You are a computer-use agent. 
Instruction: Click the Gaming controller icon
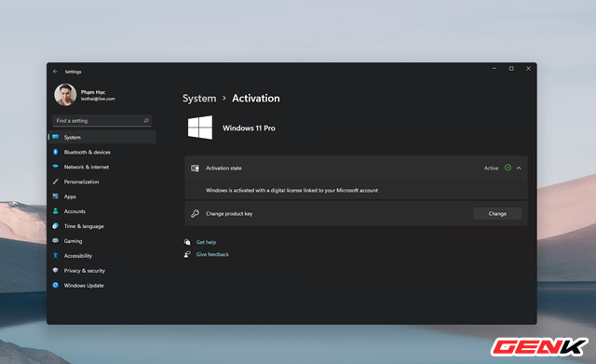pyautogui.click(x=56, y=240)
